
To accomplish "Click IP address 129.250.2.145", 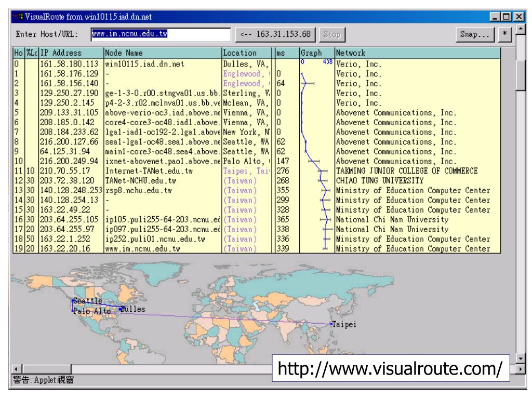I will (x=67, y=103).
